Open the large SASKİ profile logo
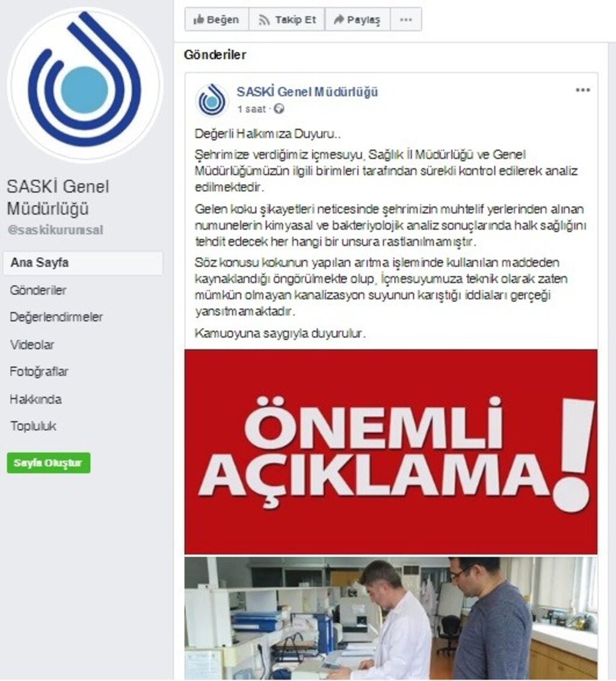The width and height of the screenshot is (616, 681). (84, 84)
